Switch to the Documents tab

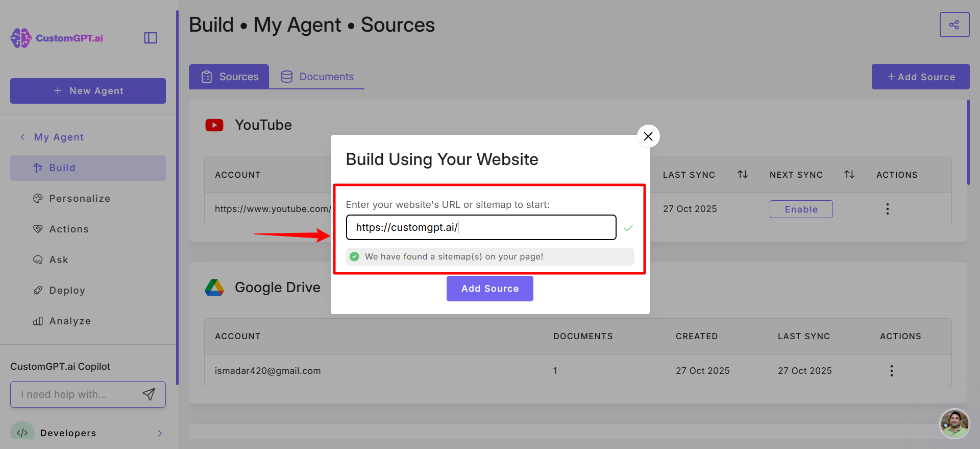pyautogui.click(x=317, y=77)
